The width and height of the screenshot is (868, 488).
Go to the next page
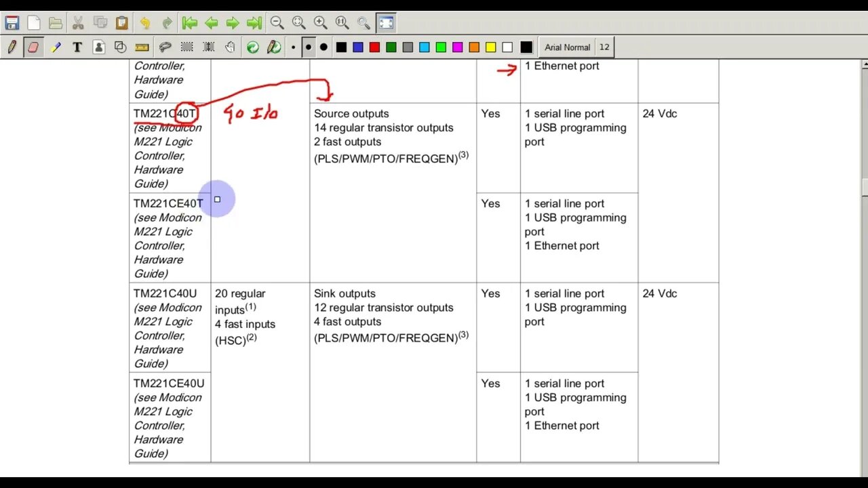(233, 23)
